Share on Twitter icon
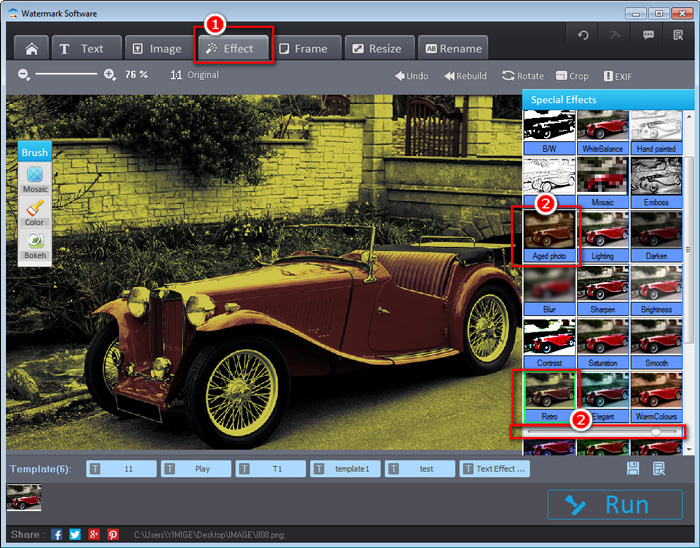 [75, 534]
